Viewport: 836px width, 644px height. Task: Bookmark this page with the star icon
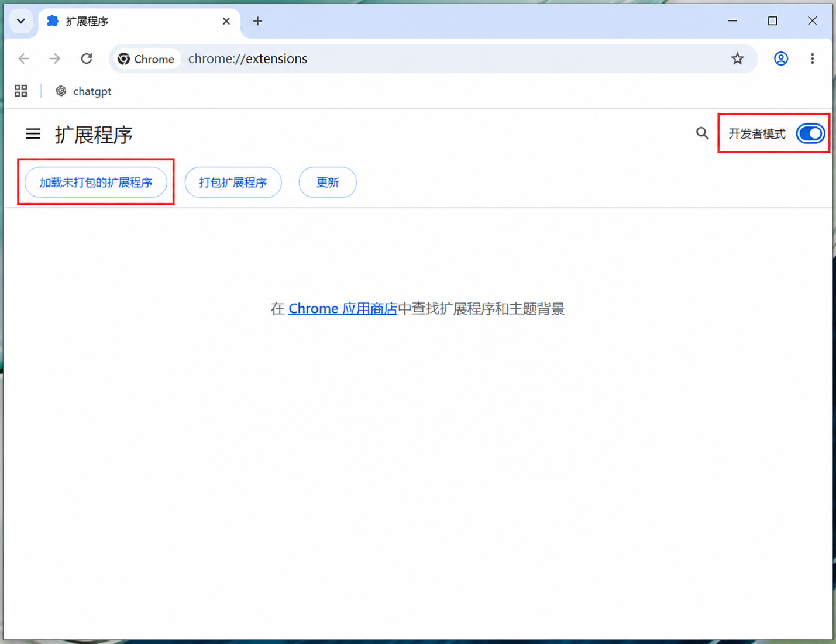737,58
